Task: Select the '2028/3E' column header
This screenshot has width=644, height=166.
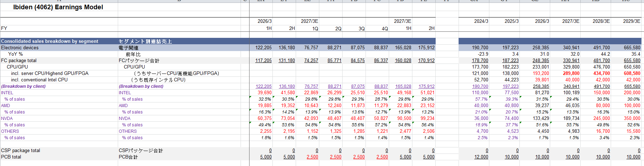Action: click(601, 21)
